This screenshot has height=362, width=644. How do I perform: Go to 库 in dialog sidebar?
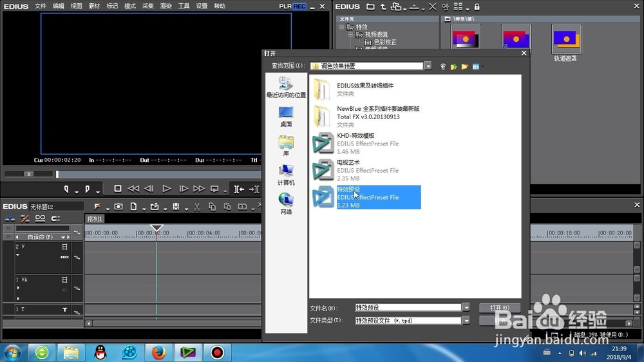286,146
